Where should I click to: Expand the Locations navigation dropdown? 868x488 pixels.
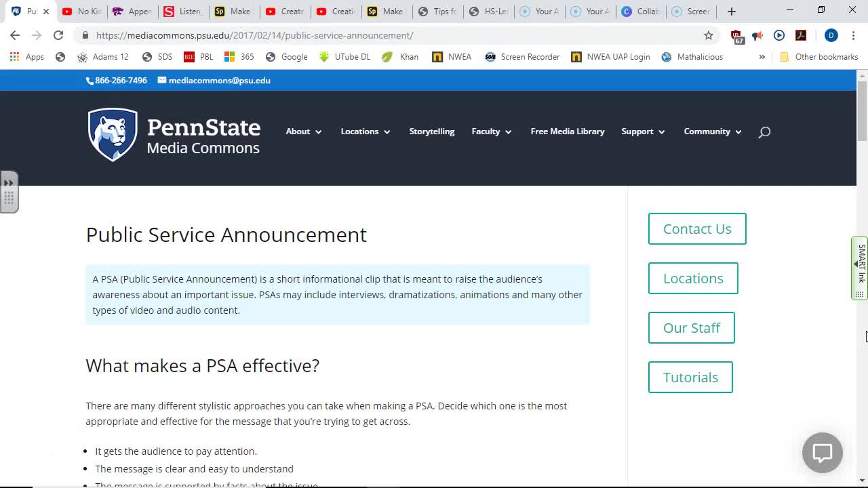point(365,131)
